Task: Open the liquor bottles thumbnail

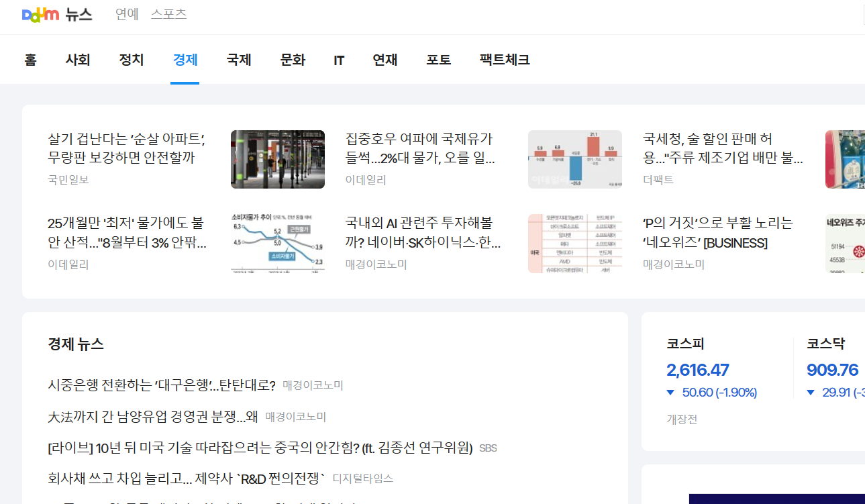Action: pos(845,159)
